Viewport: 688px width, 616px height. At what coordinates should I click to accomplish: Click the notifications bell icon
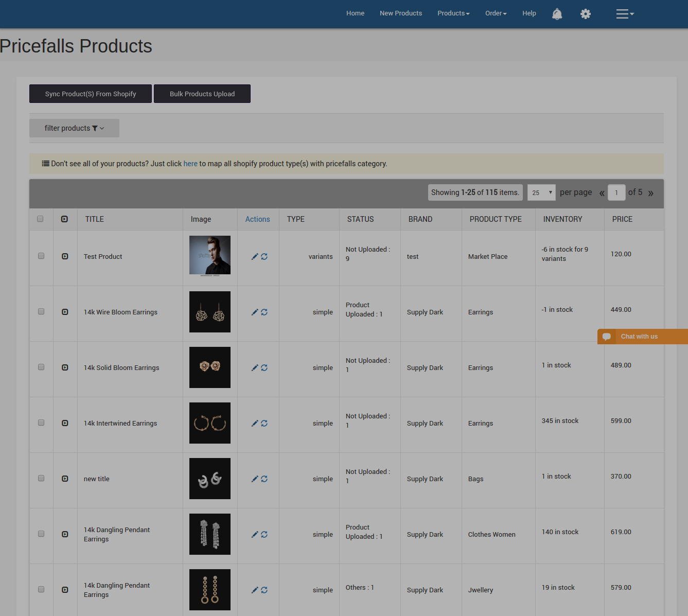click(x=557, y=14)
